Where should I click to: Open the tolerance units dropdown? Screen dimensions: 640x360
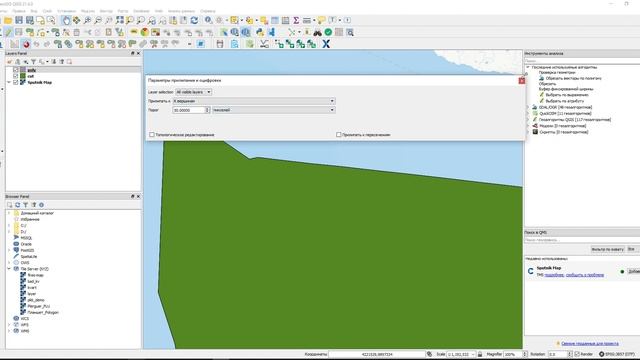(x=273, y=110)
